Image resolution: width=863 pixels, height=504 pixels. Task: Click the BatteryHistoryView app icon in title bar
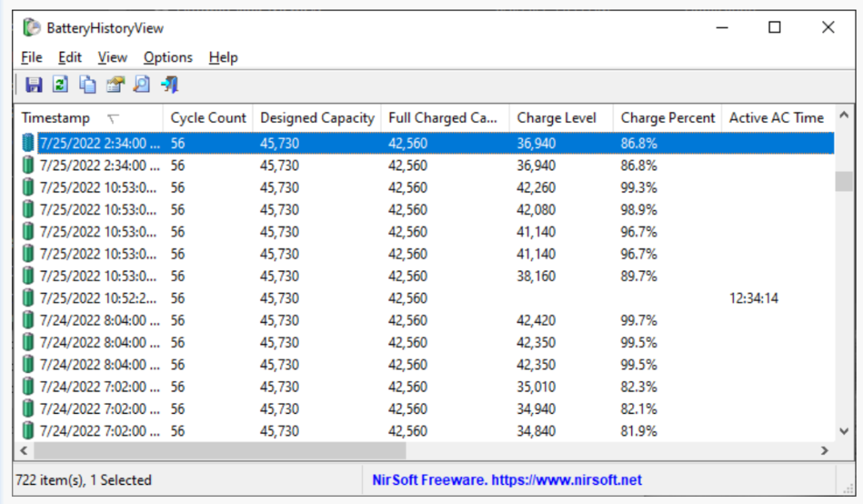pos(32,28)
